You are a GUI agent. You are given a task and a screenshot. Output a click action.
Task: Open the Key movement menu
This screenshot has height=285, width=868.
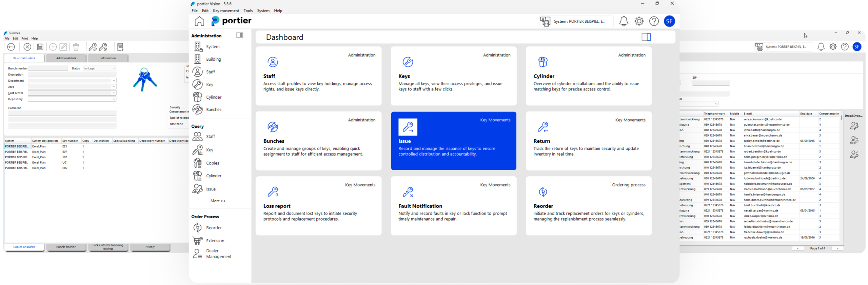pos(226,11)
